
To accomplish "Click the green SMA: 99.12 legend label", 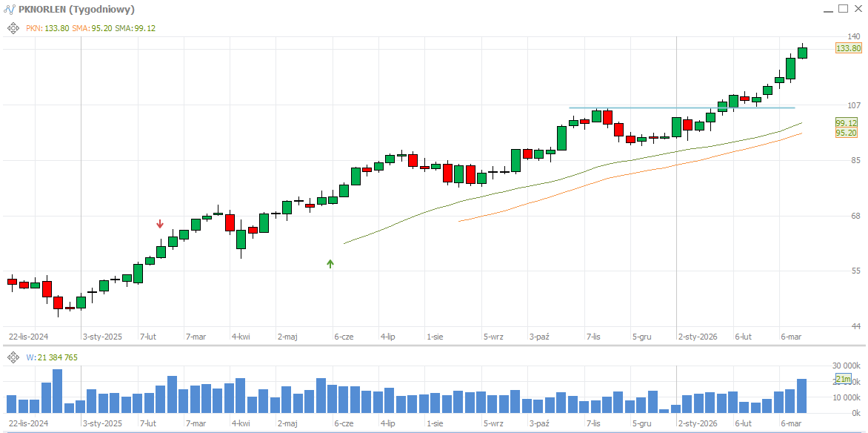I will point(136,27).
